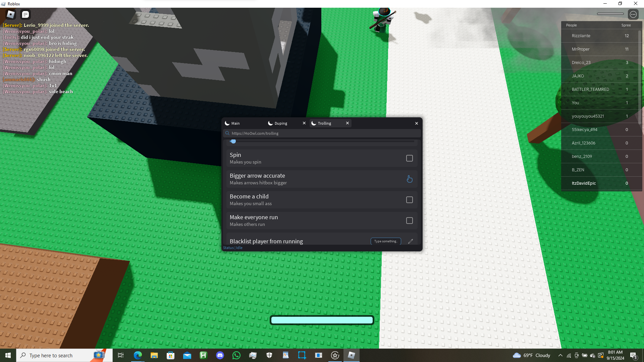The width and height of the screenshot is (644, 362).
Task: Select player 55ikecya_494 in leaderboard
Action: pyautogui.click(x=600, y=130)
